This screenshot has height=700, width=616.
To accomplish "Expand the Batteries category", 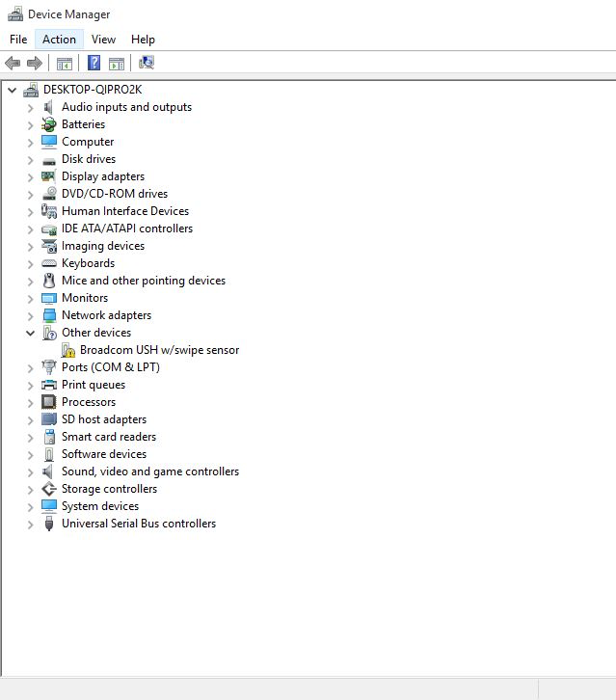I will click(30, 125).
